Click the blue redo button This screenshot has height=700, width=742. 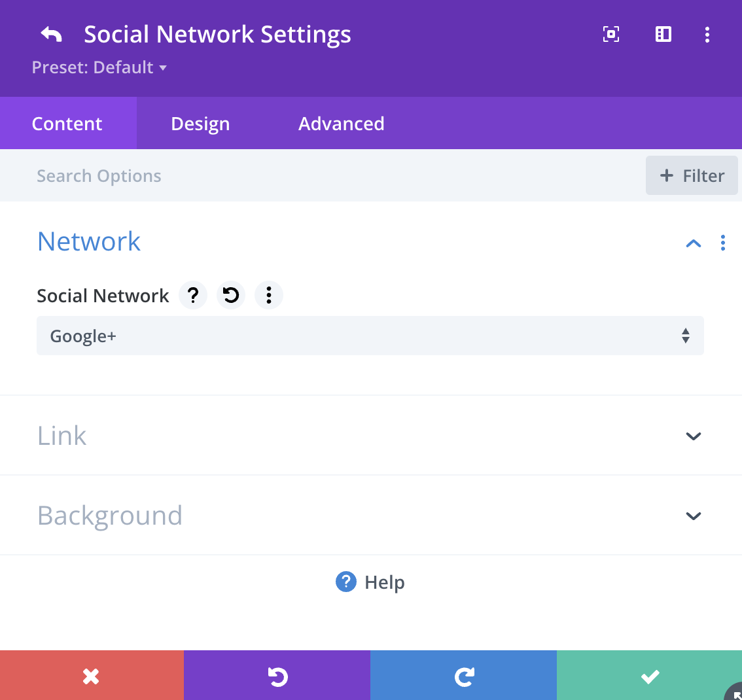464,675
